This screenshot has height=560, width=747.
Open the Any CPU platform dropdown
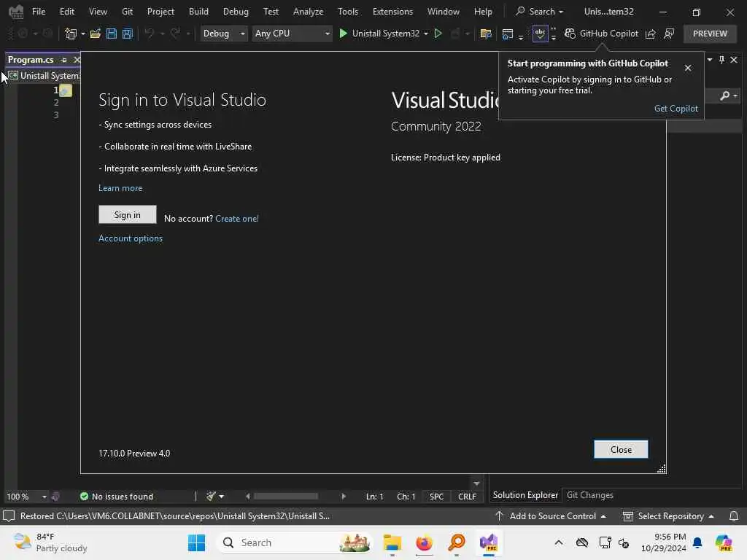click(x=292, y=34)
